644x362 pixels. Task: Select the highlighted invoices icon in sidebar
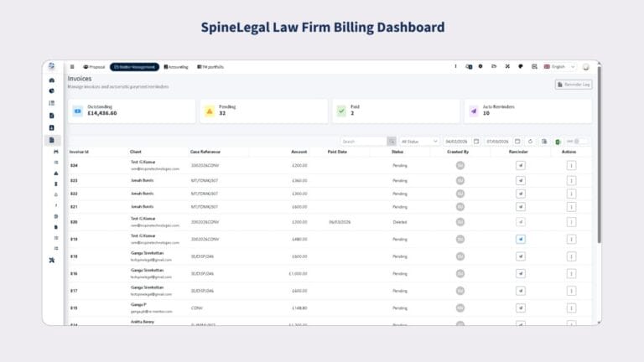pos(52,141)
